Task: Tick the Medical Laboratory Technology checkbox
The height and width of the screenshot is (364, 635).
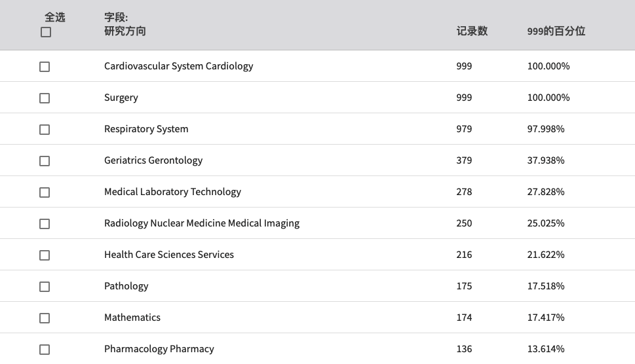Action: pos(45,192)
